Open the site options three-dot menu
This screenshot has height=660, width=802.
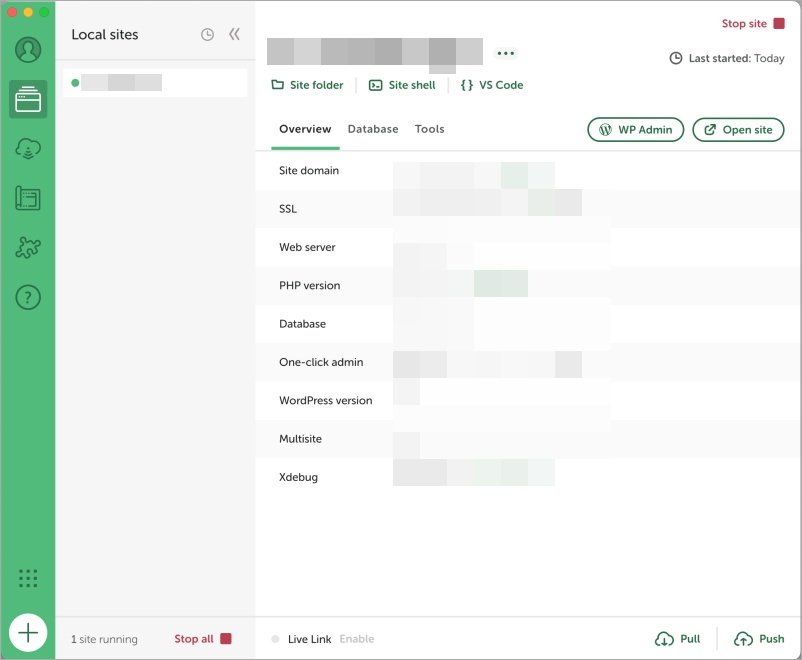click(x=505, y=54)
